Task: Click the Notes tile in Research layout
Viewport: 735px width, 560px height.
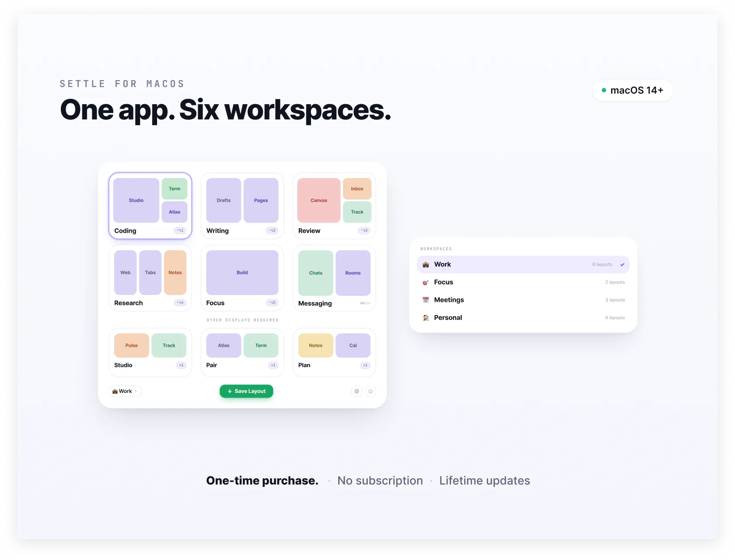Action: click(x=175, y=273)
